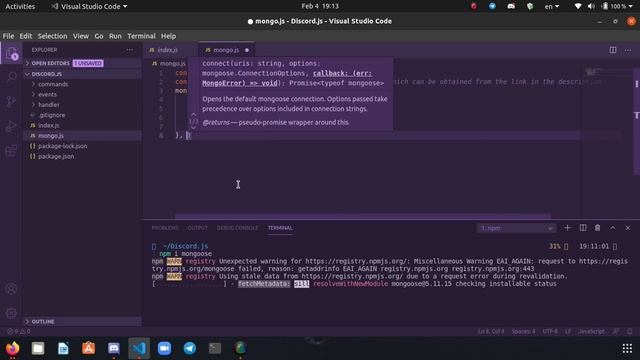The width and height of the screenshot is (640, 360).
Task: Close the terminal panel
Action: click(628, 228)
